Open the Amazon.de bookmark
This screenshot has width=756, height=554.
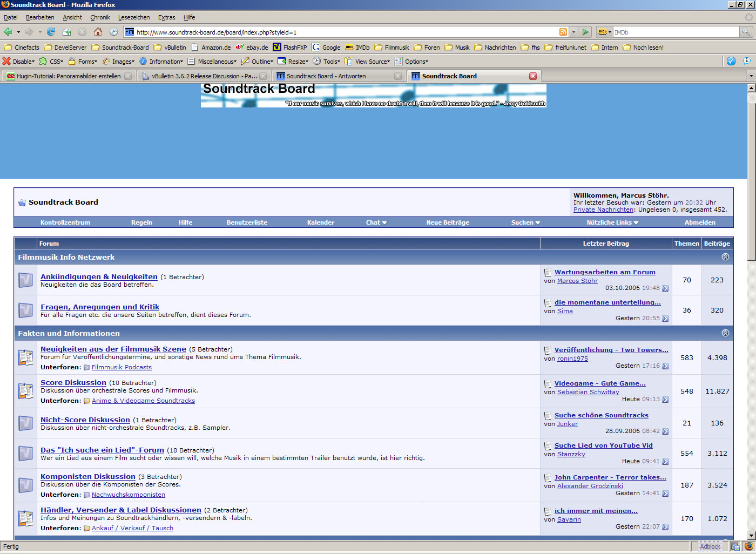[211, 48]
